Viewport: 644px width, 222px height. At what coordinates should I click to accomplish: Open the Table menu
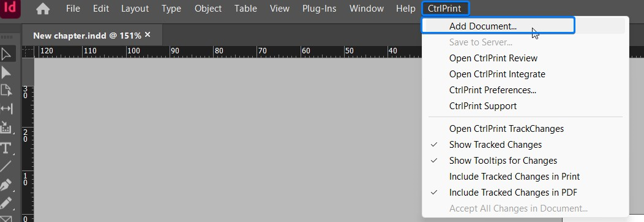tap(245, 8)
